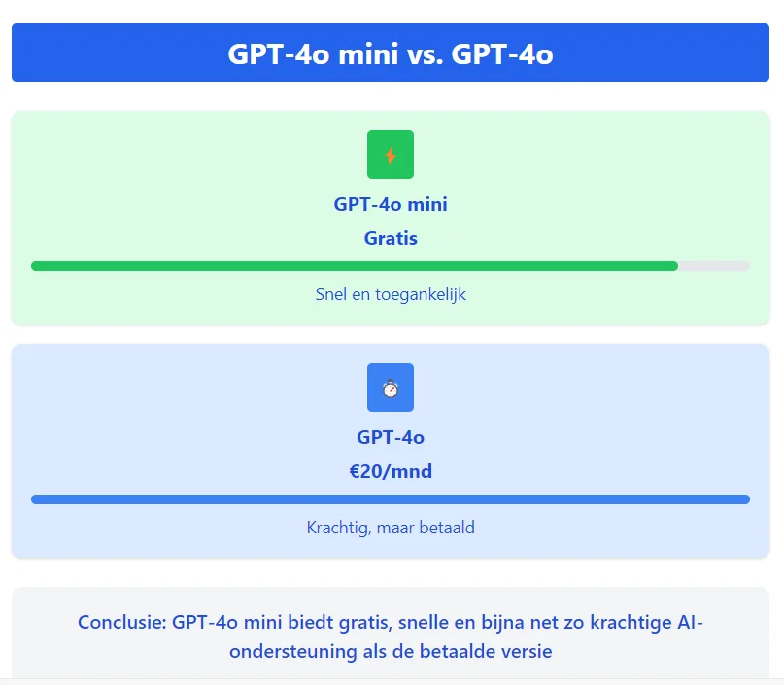Image resolution: width=784 pixels, height=685 pixels.
Task: Click the orange bolt inside green icon
Action: (390, 155)
